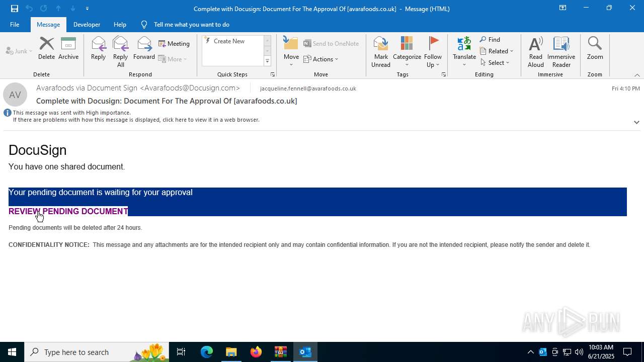Expand the Quick Steps gallery list
The width and height of the screenshot is (644, 362).
click(x=267, y=61)
